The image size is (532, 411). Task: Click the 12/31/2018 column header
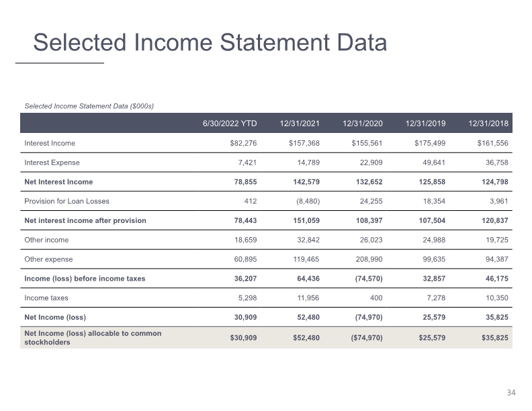click(488, 124)
